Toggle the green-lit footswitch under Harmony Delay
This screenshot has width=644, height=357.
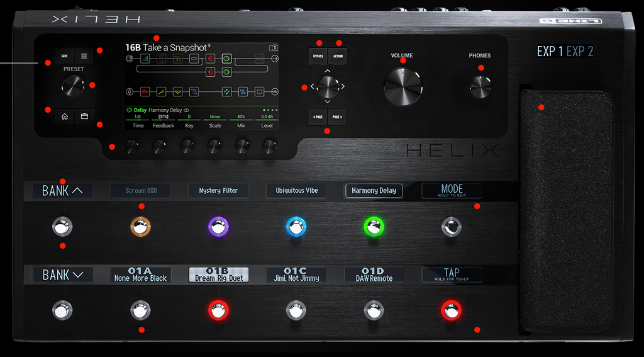[374, 227]
